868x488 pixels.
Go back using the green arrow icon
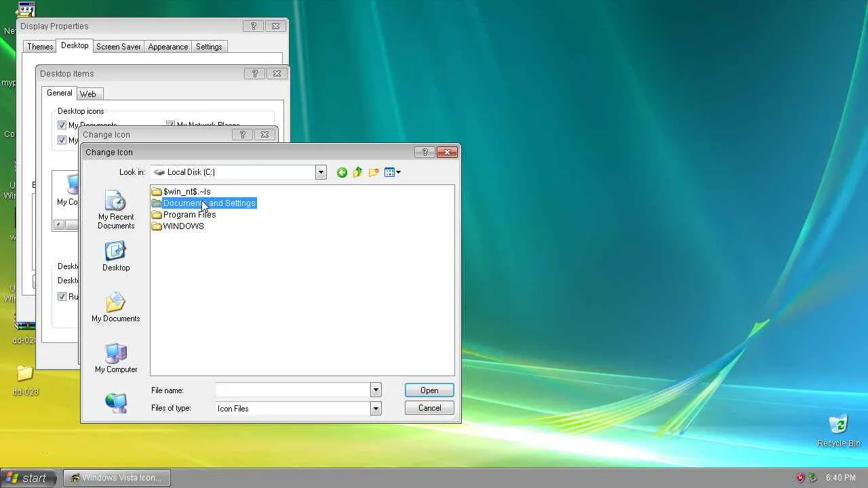pos(342,172)
